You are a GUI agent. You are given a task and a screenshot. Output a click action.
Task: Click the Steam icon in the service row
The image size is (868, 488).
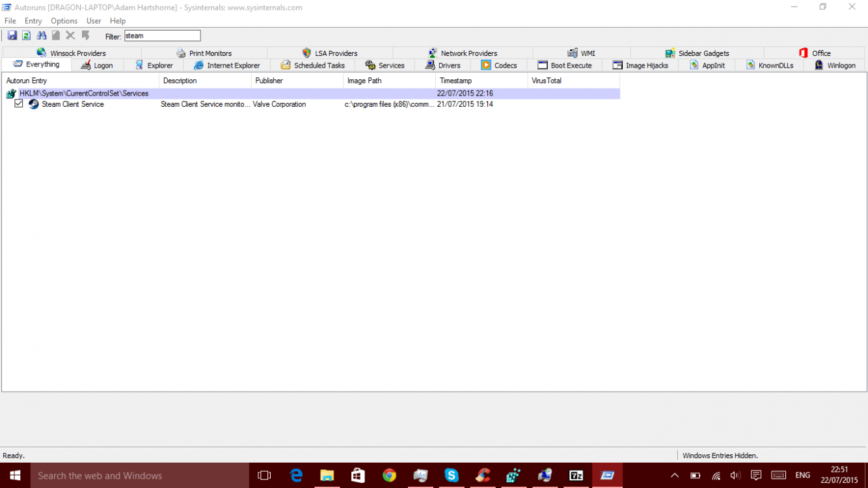pyautogui.click(x=34, y=104)
